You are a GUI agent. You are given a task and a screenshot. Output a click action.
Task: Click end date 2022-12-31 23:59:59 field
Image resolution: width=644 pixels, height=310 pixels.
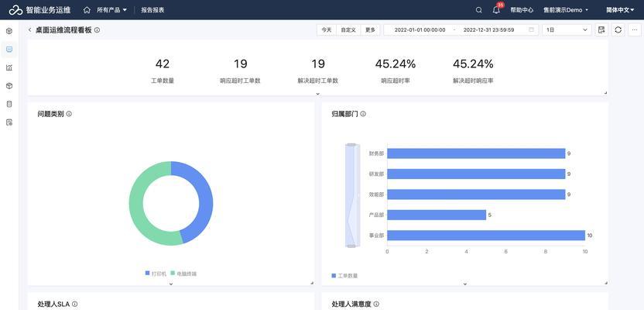(488, 30)
